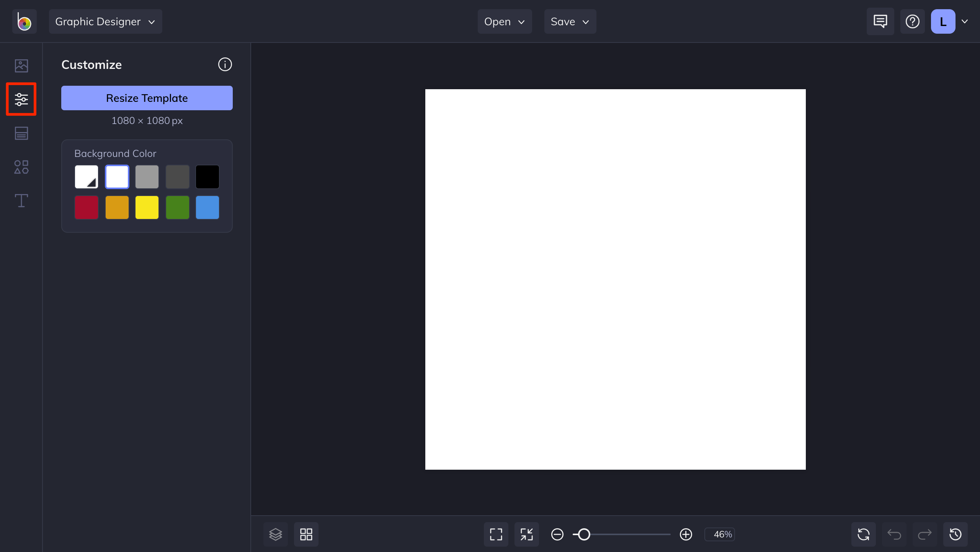Select the Text tool icon
This screenshot has width=980, height=552.
[x=21, y=201]
